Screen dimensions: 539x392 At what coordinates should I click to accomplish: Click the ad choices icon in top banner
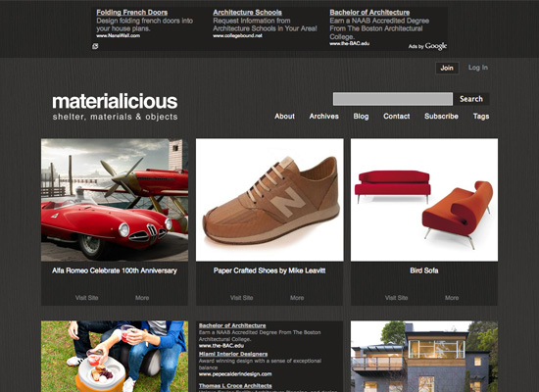coord(95,46)
